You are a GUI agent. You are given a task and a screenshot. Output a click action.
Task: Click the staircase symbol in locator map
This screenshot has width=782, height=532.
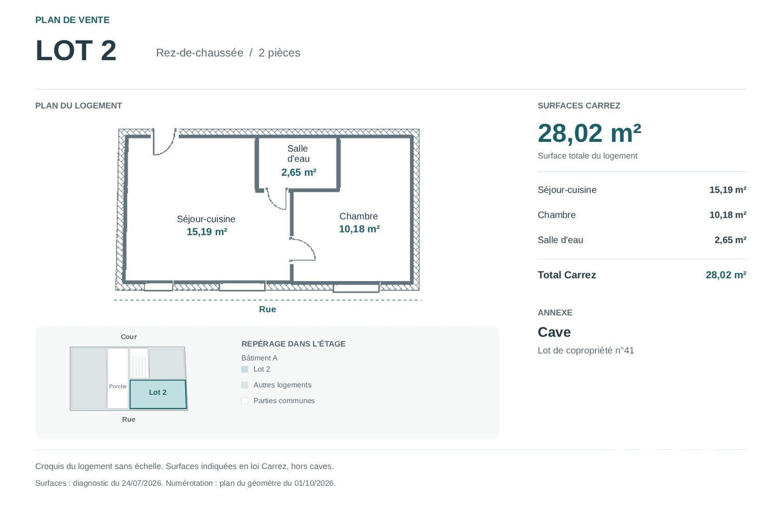coord(139,363)
